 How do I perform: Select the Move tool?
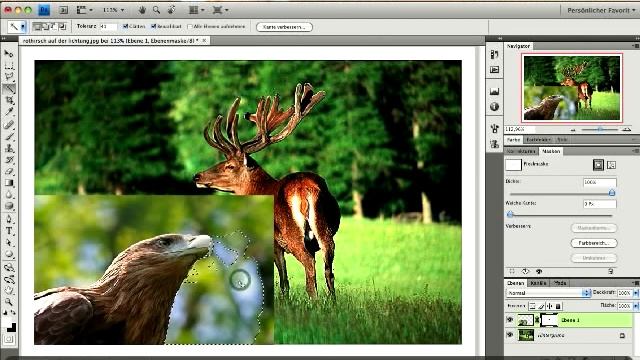tap(9, 53)
